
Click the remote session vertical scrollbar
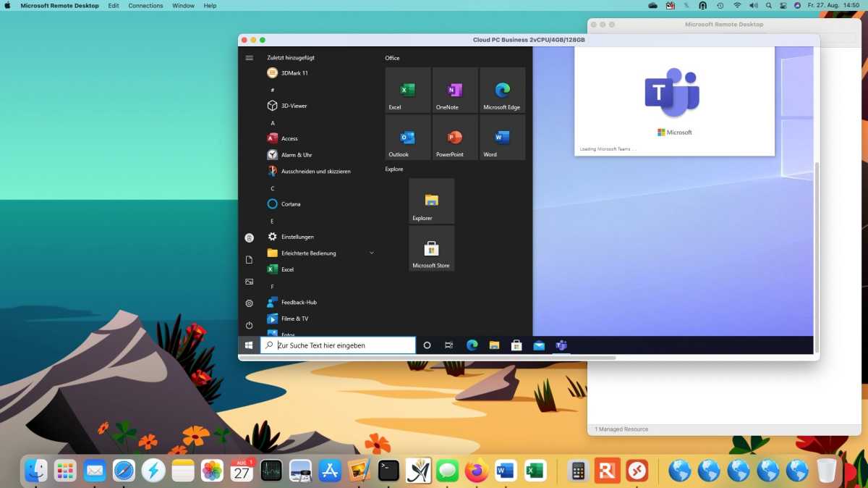click(x=817, y=257)
